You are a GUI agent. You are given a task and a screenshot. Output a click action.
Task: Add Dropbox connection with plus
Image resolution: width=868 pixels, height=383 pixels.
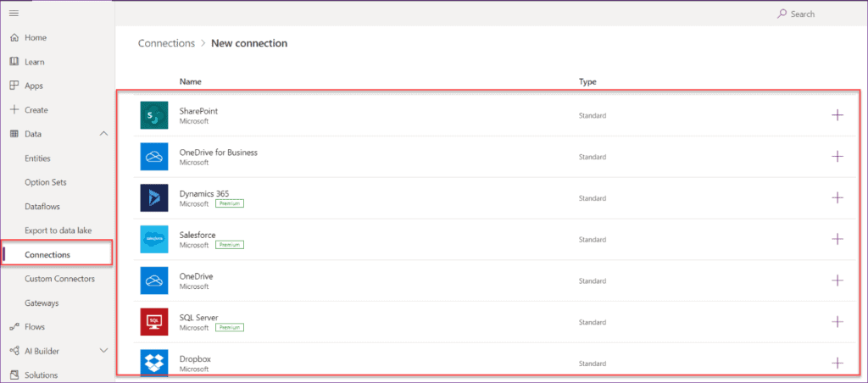coord(837,363)
